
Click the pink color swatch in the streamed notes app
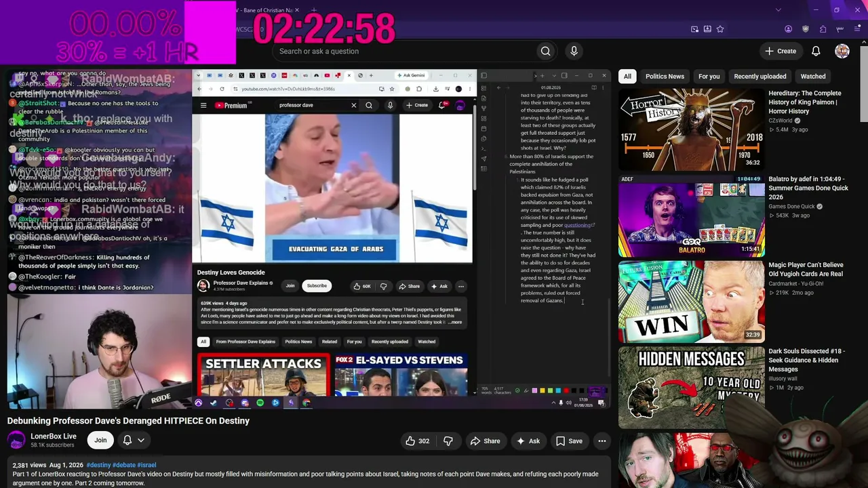(x=534, y=391)
